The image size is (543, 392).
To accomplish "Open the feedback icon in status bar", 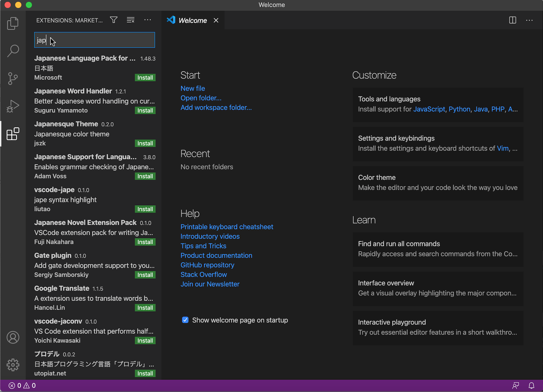I will (x=516, y=385).
